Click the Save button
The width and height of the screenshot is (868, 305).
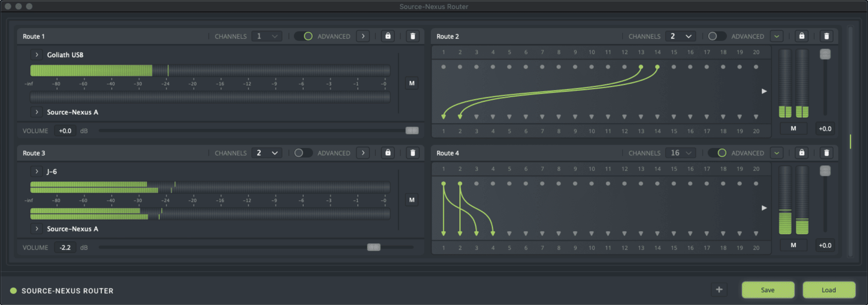[768, 290]
